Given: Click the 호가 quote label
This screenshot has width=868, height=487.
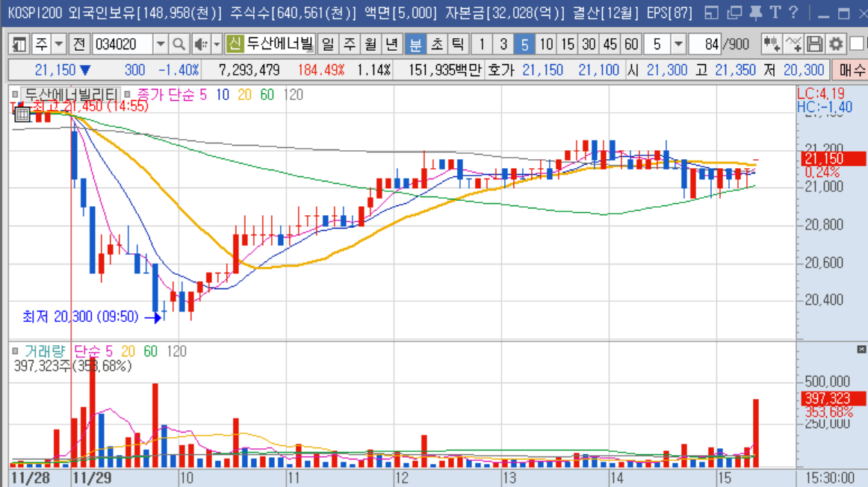Looking at the screenshot, I should coord(501,69).
